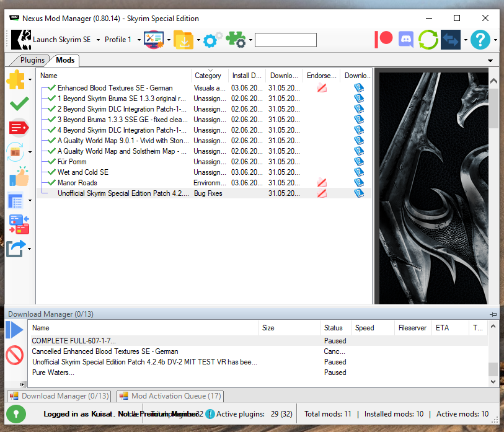Image resolution: width=504 pixels, height=432 pixels.
Task: Toggle endorsement icon for Enhanced Blood Textures
Action: [x=322, y=88]
